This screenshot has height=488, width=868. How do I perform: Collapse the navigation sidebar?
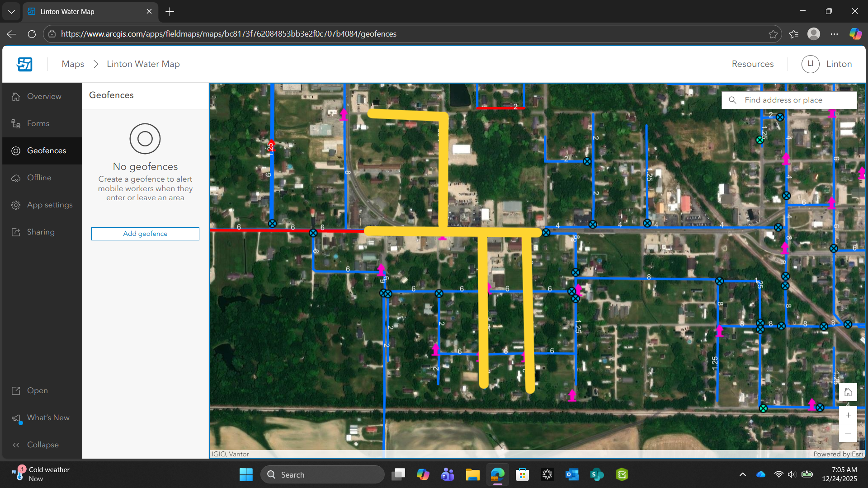tap(42, 444)
